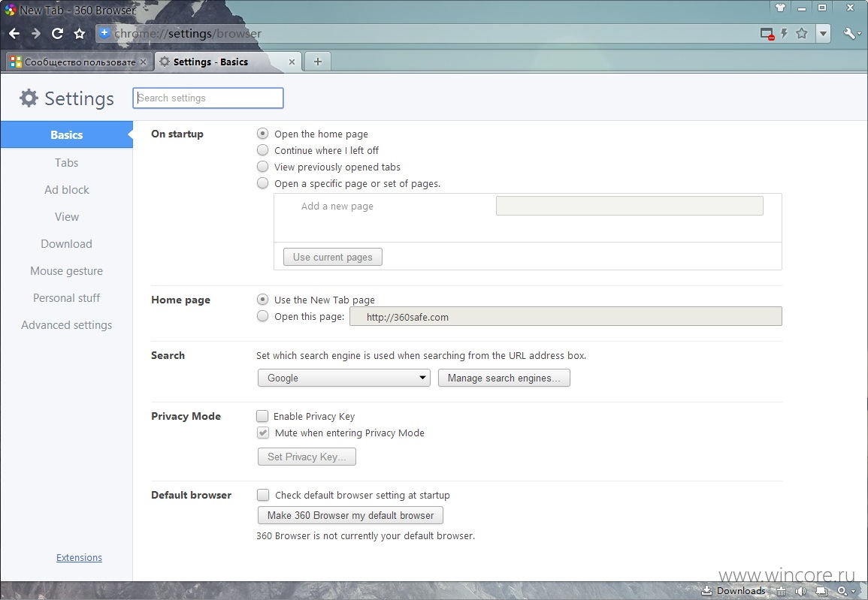This screenshot has height=600, width=868.
Task: Open the Tabs settings section
Action: pos(66,163)
